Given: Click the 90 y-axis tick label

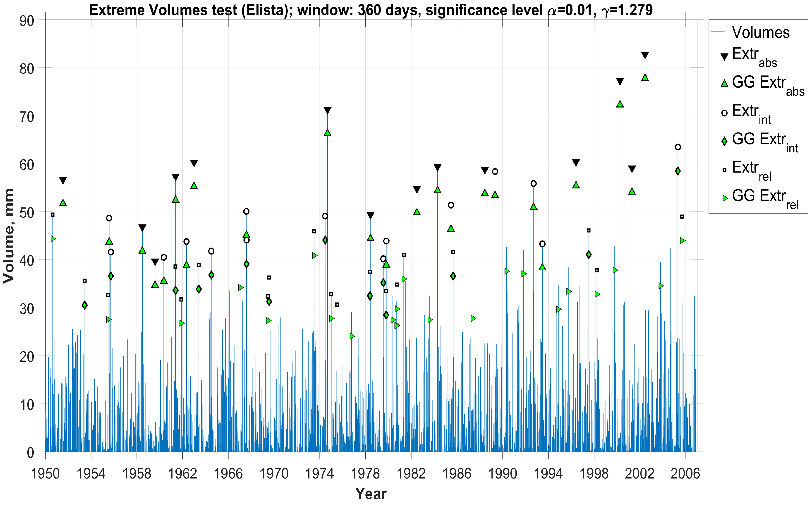Looking at the screenshot, I should point(27,21).
